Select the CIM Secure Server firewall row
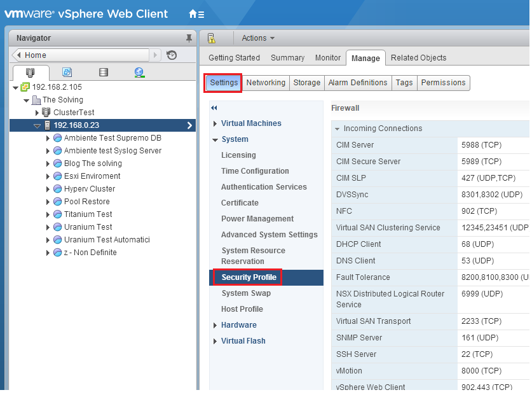The image size is (532, 404). pos(430,162)
